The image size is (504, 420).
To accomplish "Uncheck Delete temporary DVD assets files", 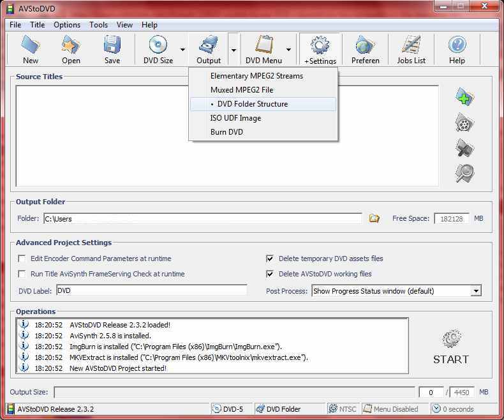I will point(270,259).
